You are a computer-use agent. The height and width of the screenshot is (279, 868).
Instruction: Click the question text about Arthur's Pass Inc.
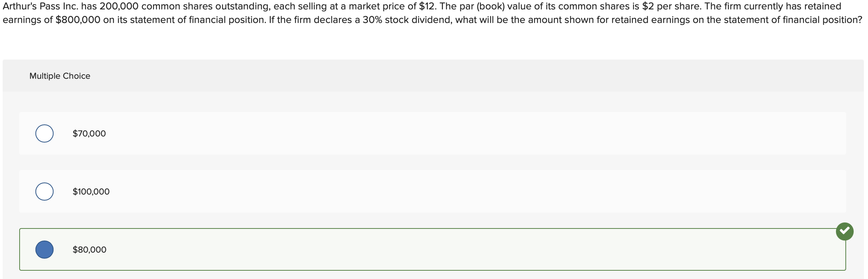click(434, 13)
